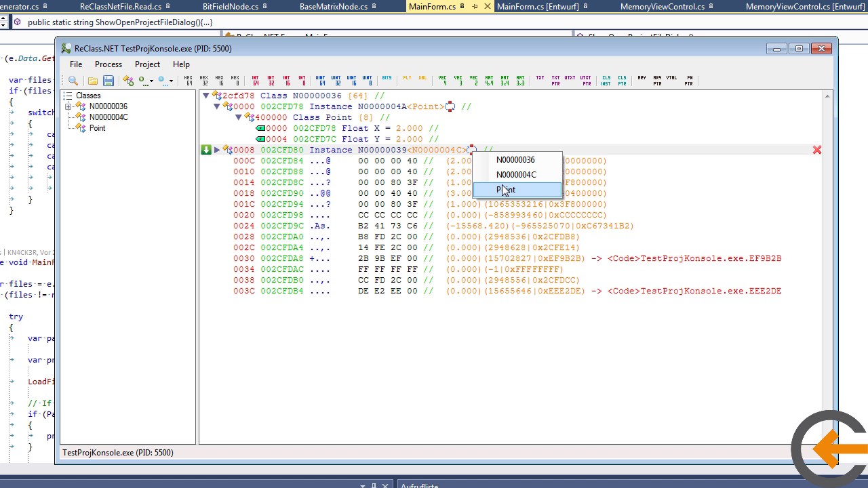
Task: Select the CLS INST class instance type
Action: coord(606,81)
